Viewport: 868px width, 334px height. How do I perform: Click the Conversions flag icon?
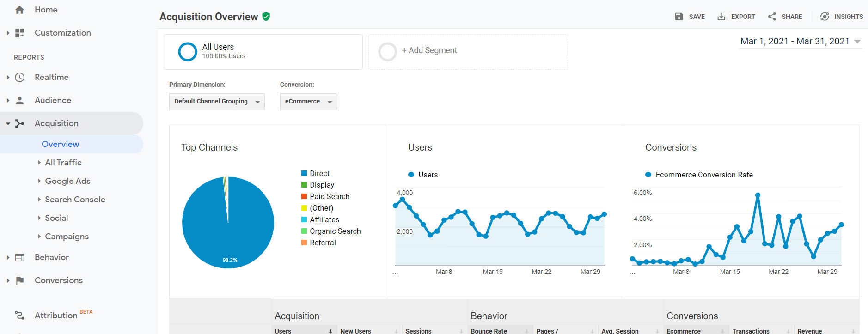coord(19,280)
